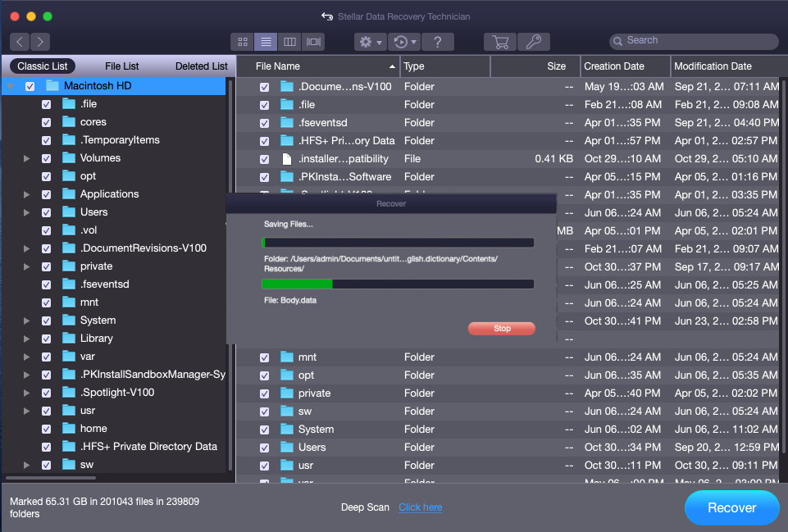Viewport: 788px width, 532px height.
Task: Open Deep Scan via the Click here link
Action: pyautogui.click(x=420, y=507)
